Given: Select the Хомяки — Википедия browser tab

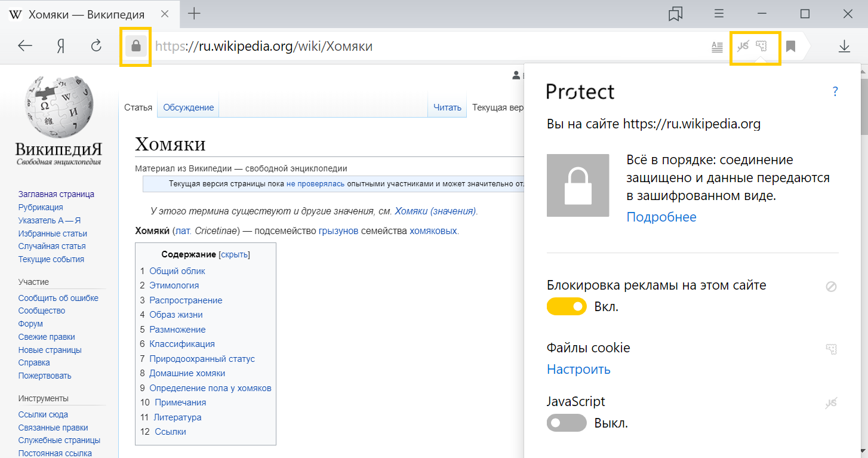Looking at the screenshot, I should (x=90, y=14).
